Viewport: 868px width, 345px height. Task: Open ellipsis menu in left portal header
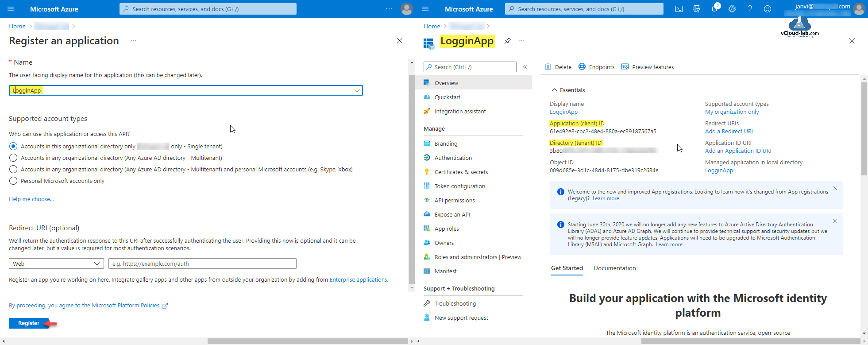coord(389,9)
